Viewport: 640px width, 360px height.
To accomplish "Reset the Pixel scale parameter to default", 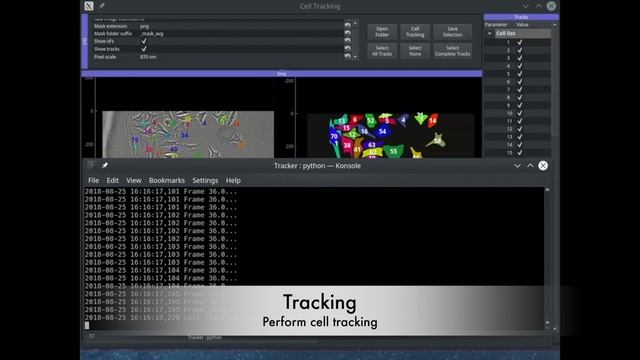I will pos(347,56).
